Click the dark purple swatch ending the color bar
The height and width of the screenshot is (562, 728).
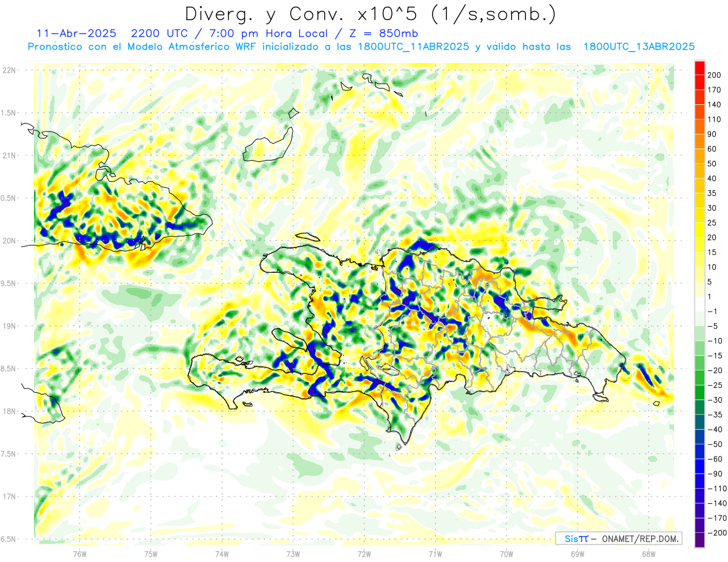click(x=699, y=540)
